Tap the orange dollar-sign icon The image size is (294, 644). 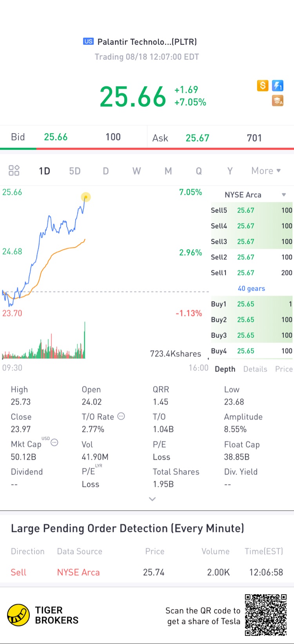(263, 85)
